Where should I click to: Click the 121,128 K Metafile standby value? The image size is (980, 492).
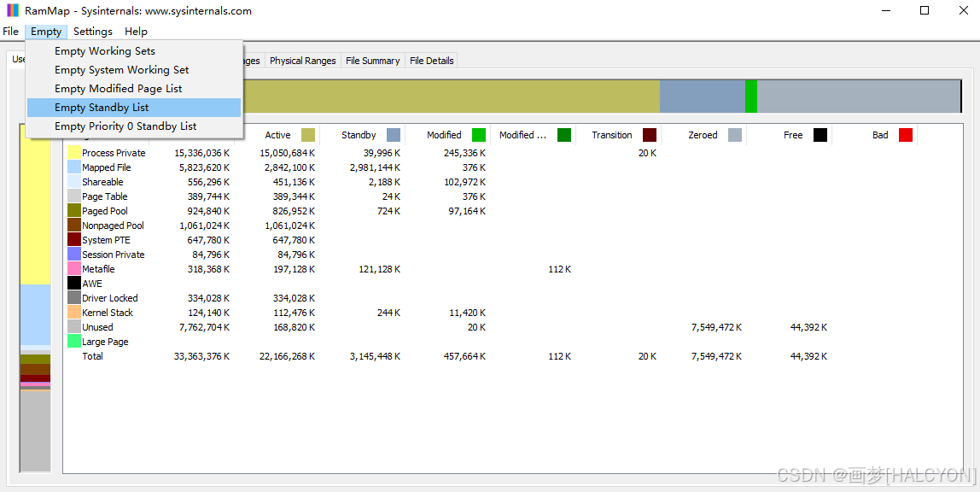[x=379, y=269]
